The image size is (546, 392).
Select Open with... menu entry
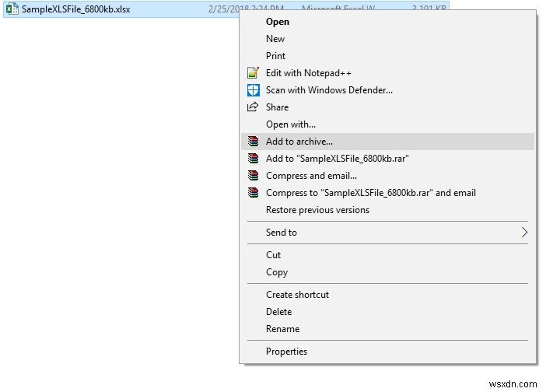pyautogui.click(x=290, y=124)
